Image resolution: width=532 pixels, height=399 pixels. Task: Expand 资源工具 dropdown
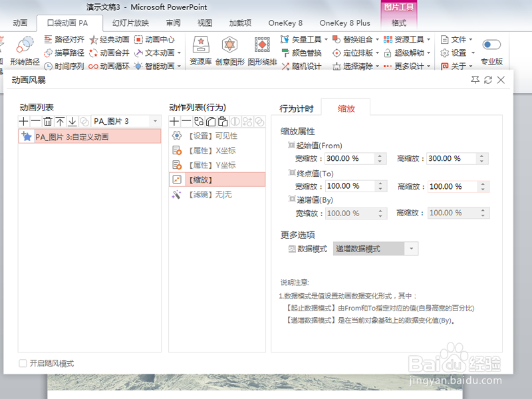pyautogui.click(x=428, y=39)
